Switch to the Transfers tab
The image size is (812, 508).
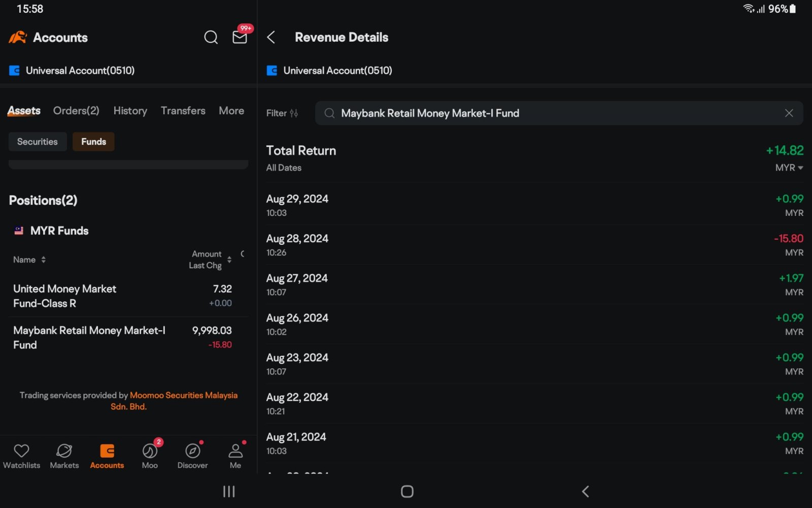[183, 111]
